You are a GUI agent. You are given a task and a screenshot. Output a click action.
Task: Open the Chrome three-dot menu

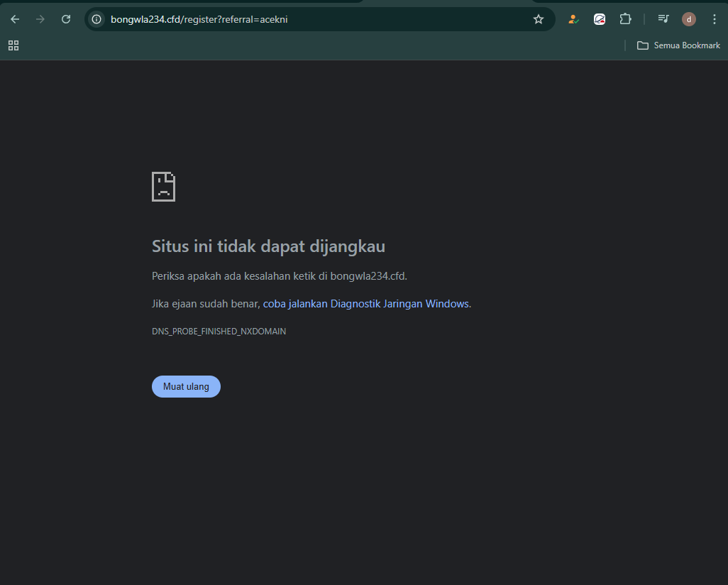tap(715, 19)
